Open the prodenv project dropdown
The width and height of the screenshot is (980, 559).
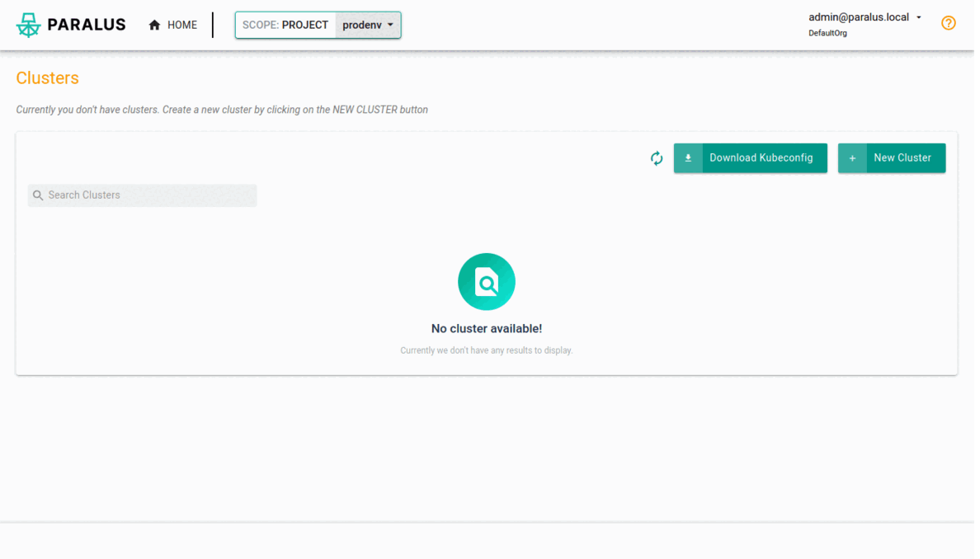[368, 25]
